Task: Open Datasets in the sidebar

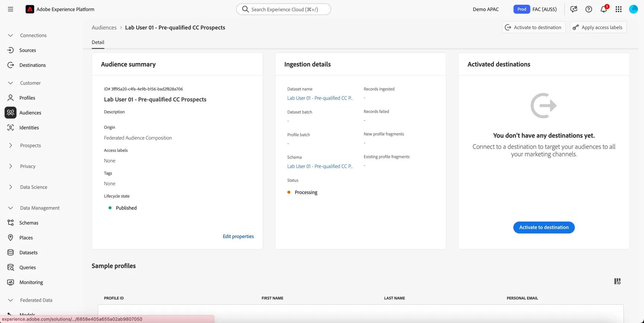Action: pos(28,253)
